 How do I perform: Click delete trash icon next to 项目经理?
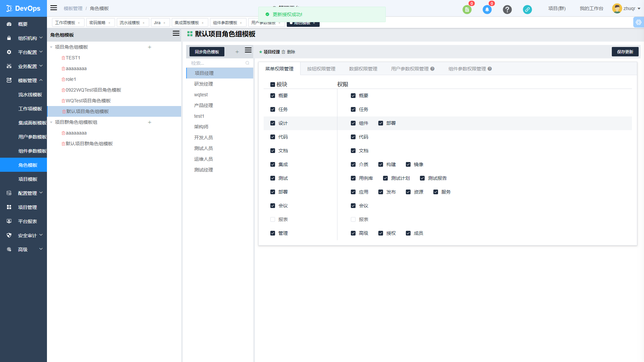pos(283,52)
